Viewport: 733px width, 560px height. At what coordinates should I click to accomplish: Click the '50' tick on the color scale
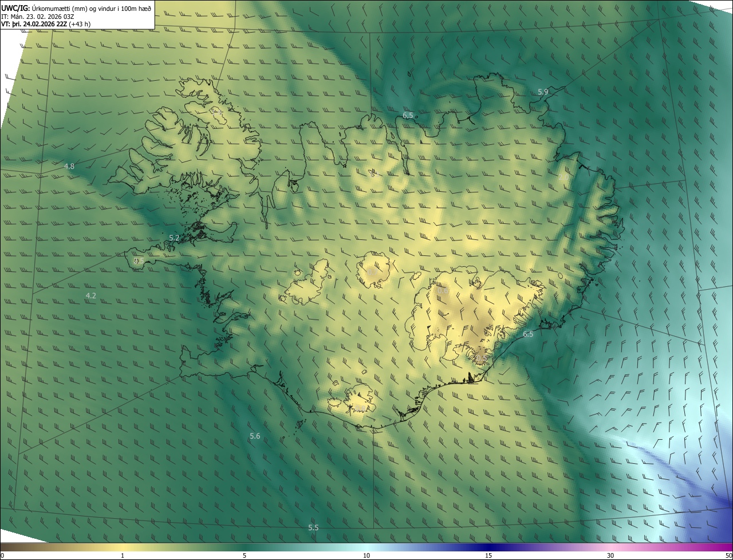point(728,555)
